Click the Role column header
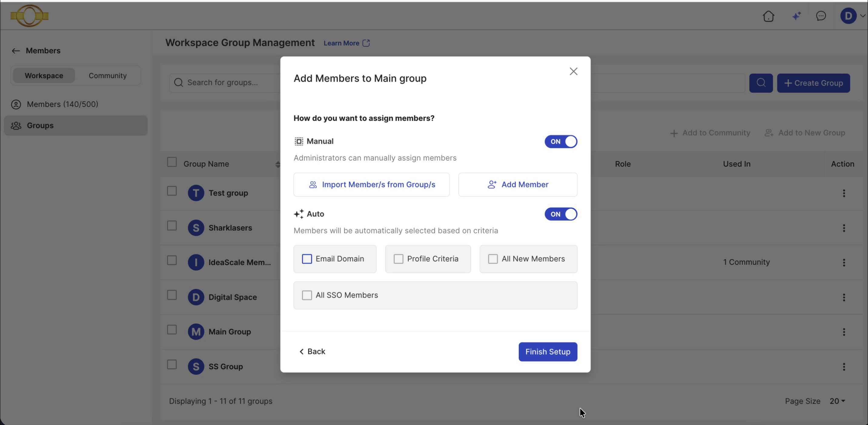The height and width of the screenshot is (425, 868). pyautogui.click(x=623, y=164)
